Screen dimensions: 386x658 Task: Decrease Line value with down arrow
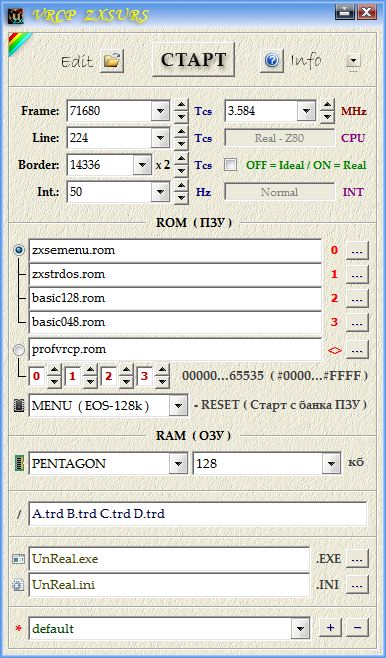(x=181, y=144)
